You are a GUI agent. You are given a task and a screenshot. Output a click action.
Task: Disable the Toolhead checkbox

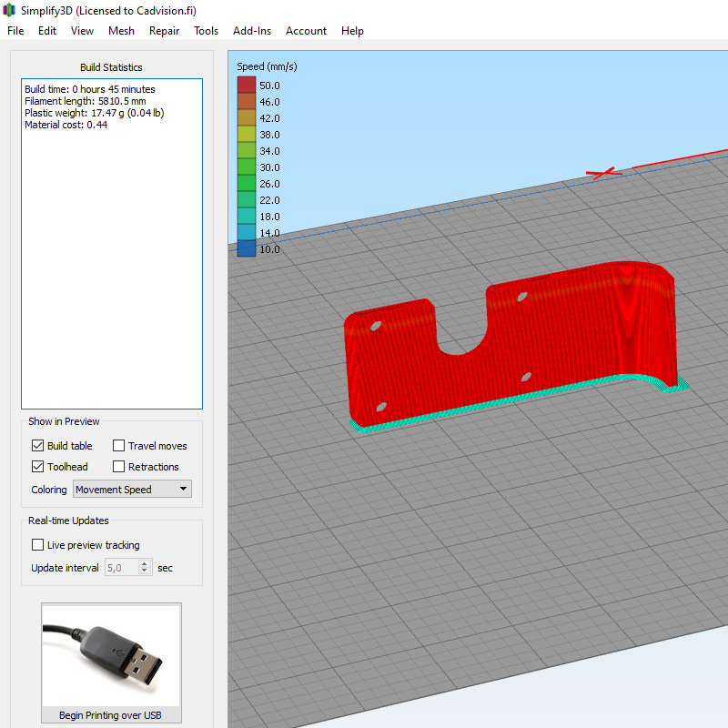click(37, 467)
